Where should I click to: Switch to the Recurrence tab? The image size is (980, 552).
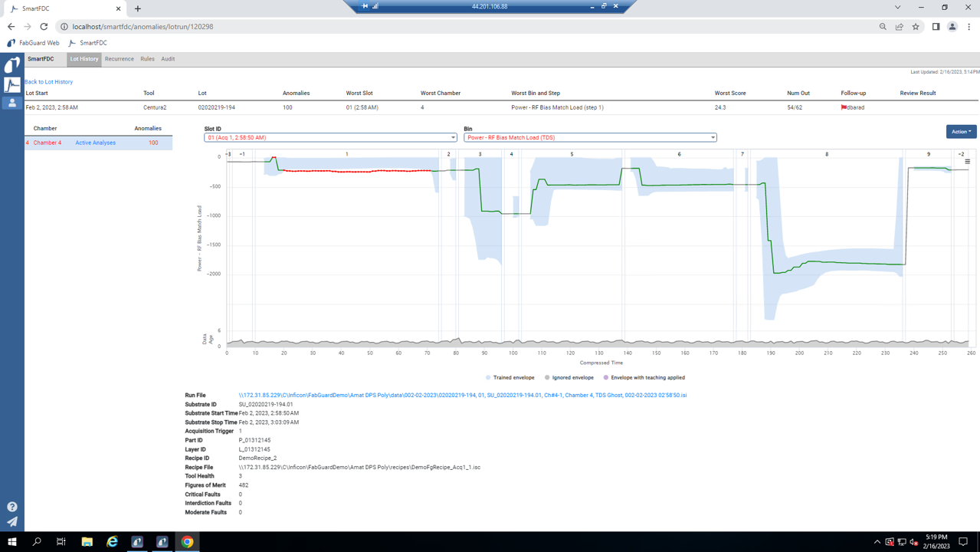[x=119, y=59]
